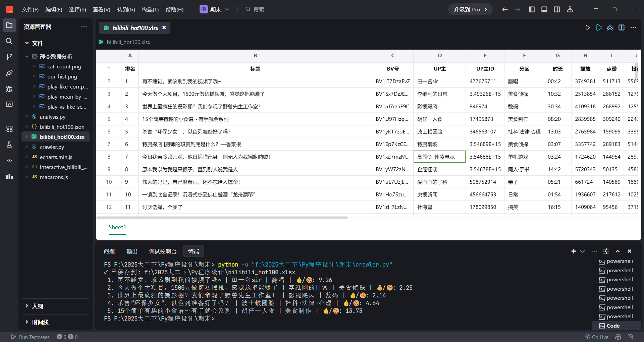Viewport: 644px width, 342px height.
Task: Open Explorer more actions ellipsis
Action: pyautogui.click(x=84, y=27)
